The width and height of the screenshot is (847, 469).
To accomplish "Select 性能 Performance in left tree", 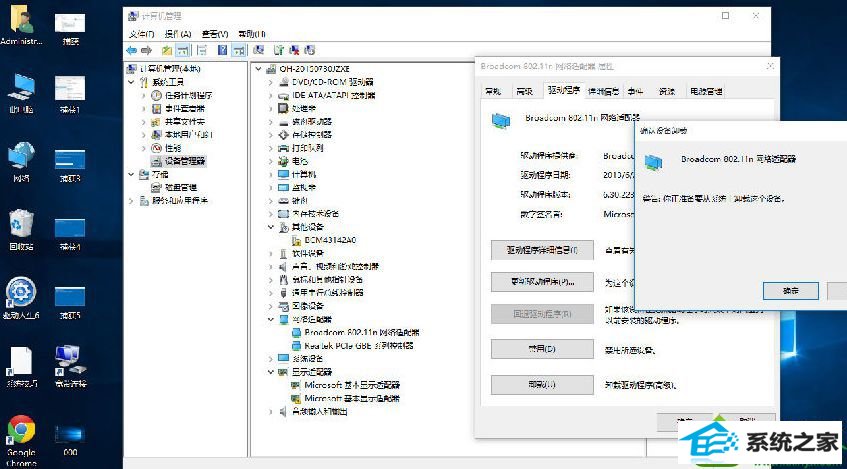I will 173,148.
